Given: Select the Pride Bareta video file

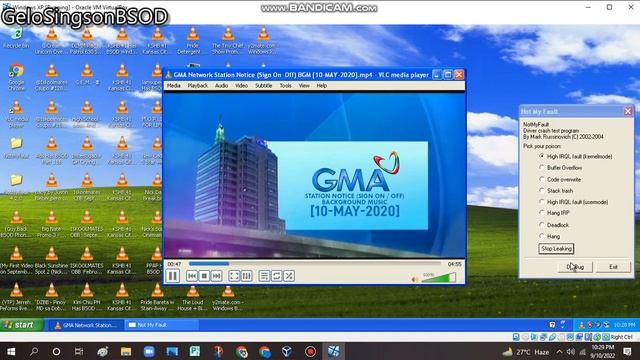Looking at the screenshot, I should tap(157, 297).
